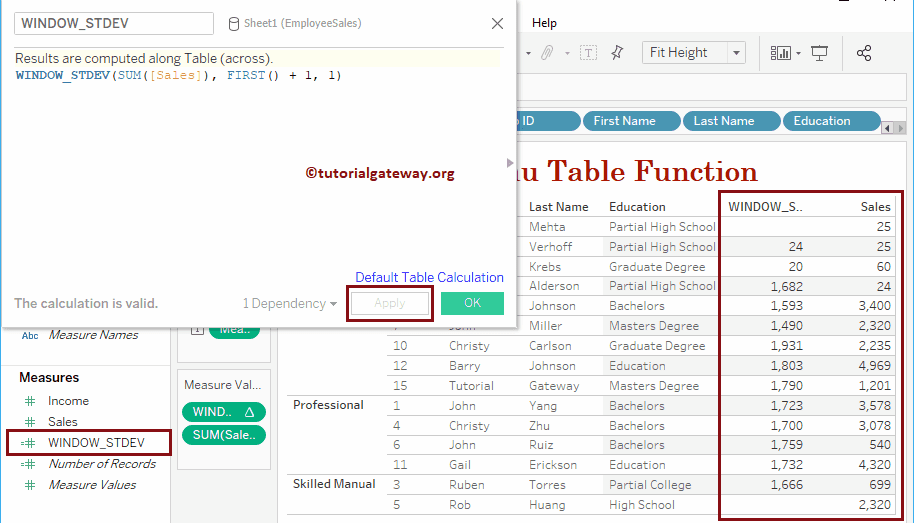The height and width of the screenshot is (523, 914).
Task: Click the 4,969 Sales value
Action: [874, 366]
